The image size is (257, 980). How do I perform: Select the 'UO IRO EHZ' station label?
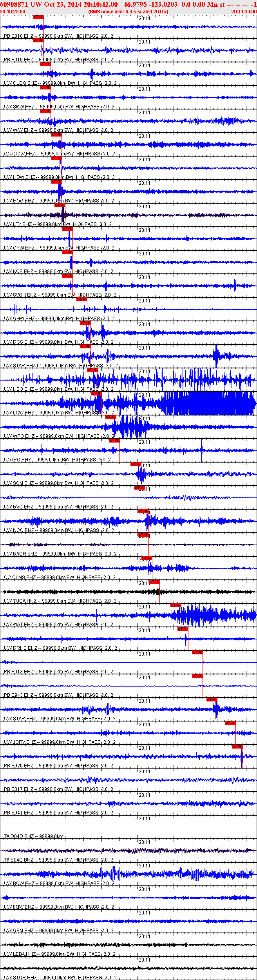coord(18,460)
